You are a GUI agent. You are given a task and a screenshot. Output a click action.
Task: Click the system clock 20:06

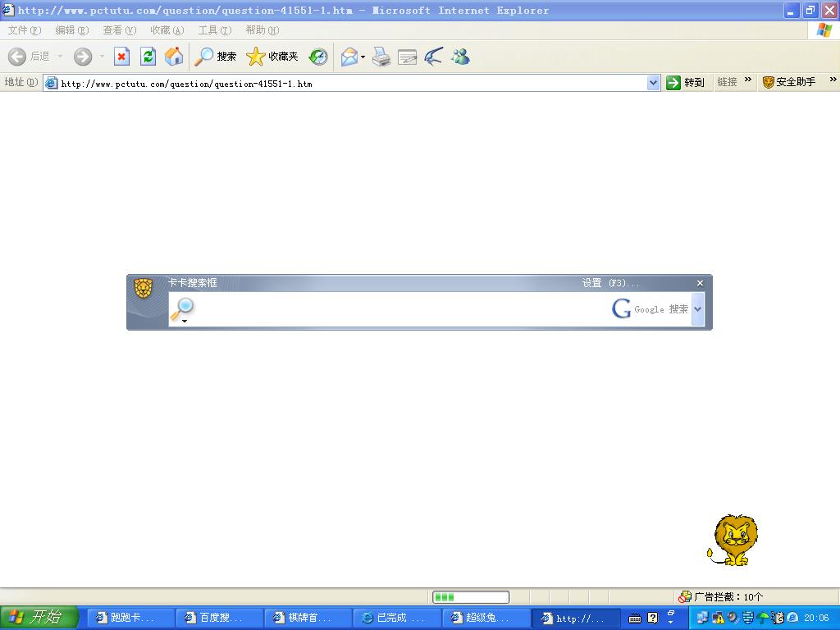pos(816,619)
